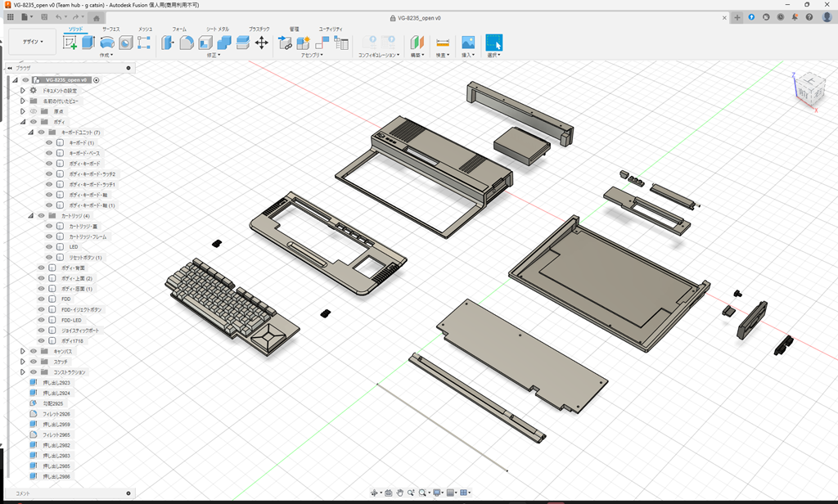This screenshot has height=504, width=838.
Task: Click the Move/Copy tool icon
Action: coord(261,41)
